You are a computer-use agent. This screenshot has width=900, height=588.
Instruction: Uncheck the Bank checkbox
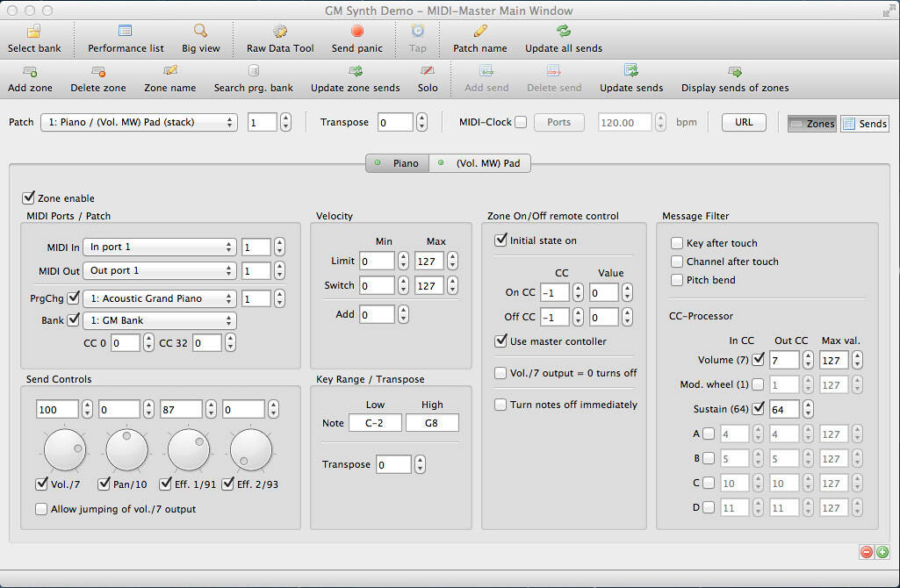(74, 319)
